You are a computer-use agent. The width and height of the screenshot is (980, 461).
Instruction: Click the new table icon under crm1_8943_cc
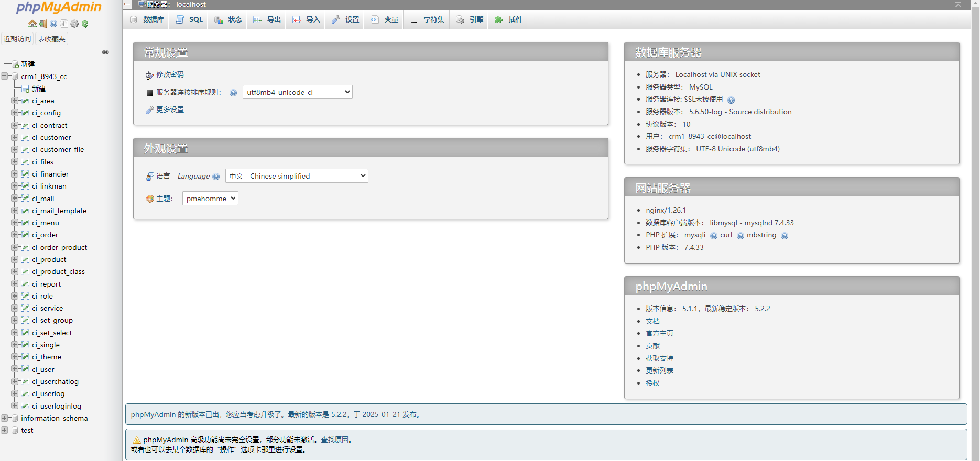26,89
